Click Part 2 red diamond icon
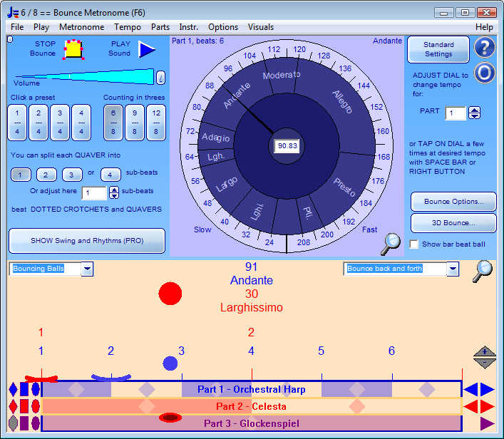Image resolution: width=504 pixels, height=439 pixels. pos(13,406)
